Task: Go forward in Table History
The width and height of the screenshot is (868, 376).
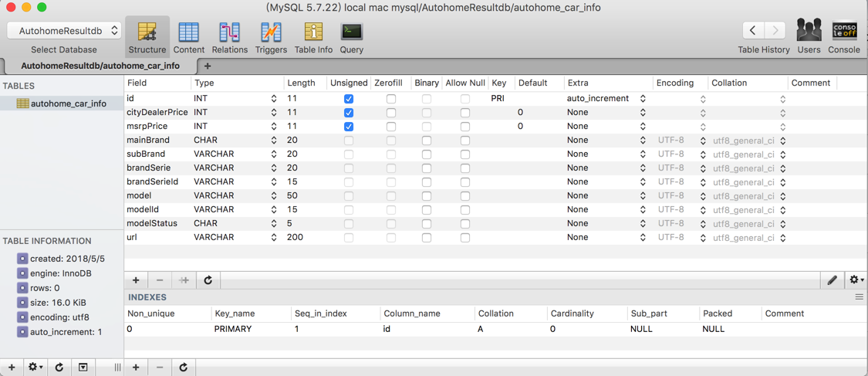Action: (775, 30)
